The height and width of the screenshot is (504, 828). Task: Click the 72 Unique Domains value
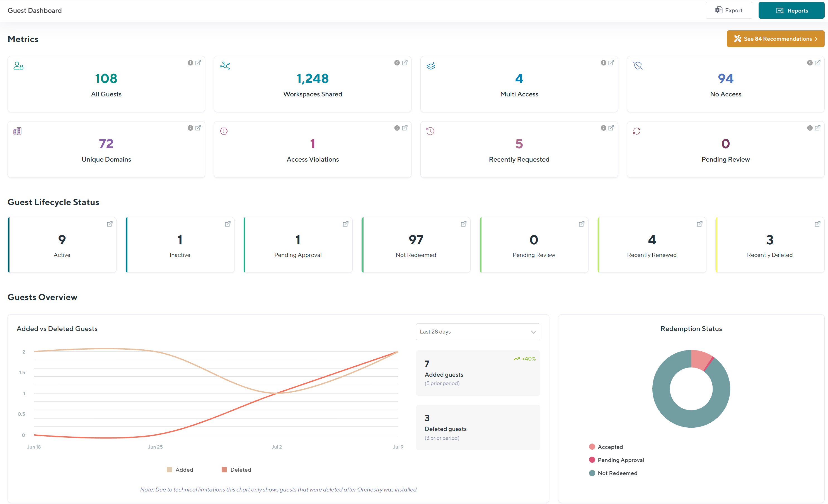point(106,144)
